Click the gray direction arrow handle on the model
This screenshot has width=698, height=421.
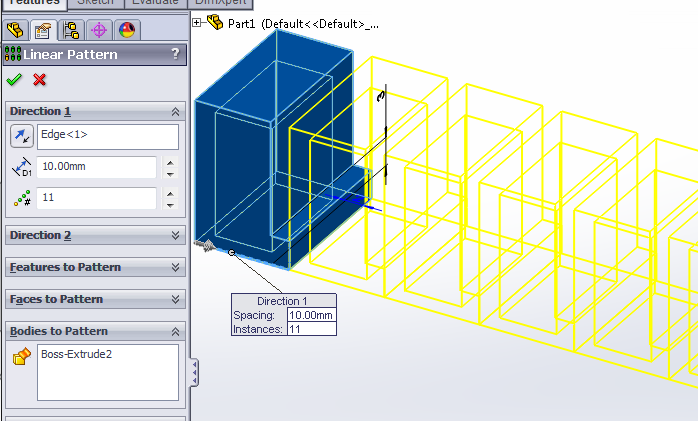205,244
